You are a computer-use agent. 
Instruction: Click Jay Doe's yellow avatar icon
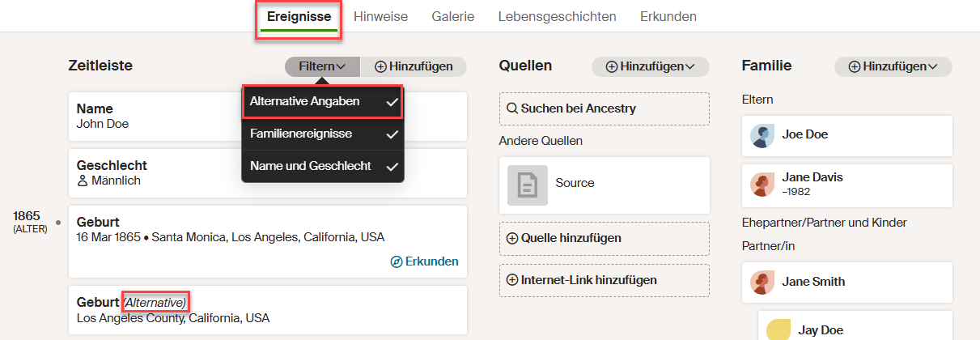pos(778,329)
